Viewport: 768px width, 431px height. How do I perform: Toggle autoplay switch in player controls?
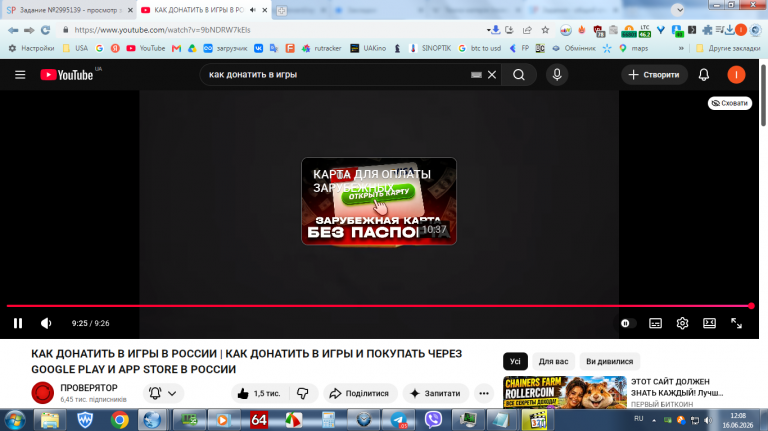click(x=627, y=323)
